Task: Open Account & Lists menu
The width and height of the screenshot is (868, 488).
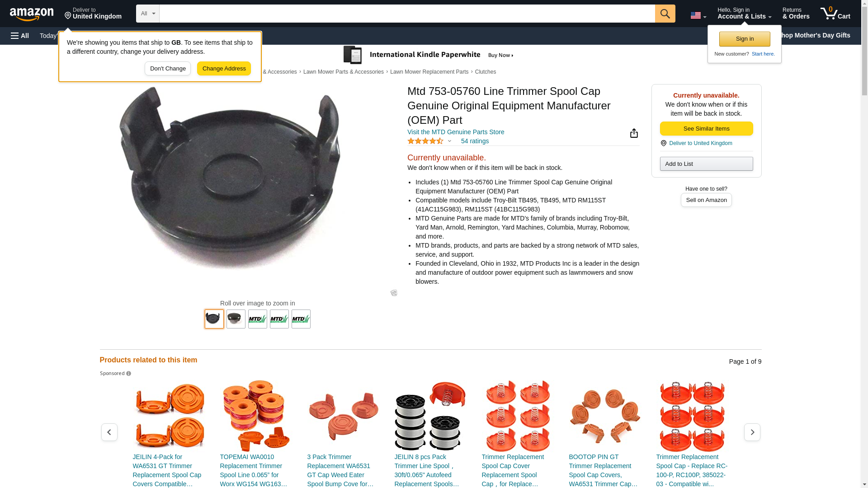Action: pyautogui.click(x=744, y=14)
